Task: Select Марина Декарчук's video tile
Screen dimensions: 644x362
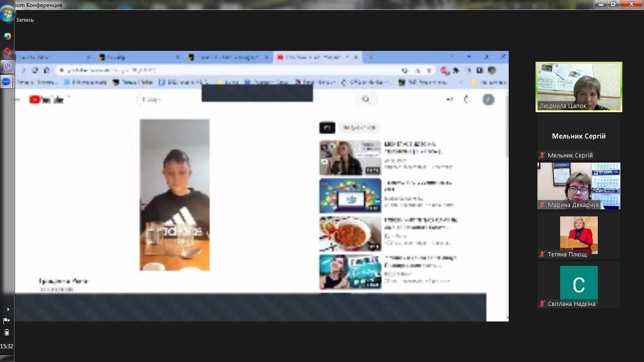Action: click(579, 186)
